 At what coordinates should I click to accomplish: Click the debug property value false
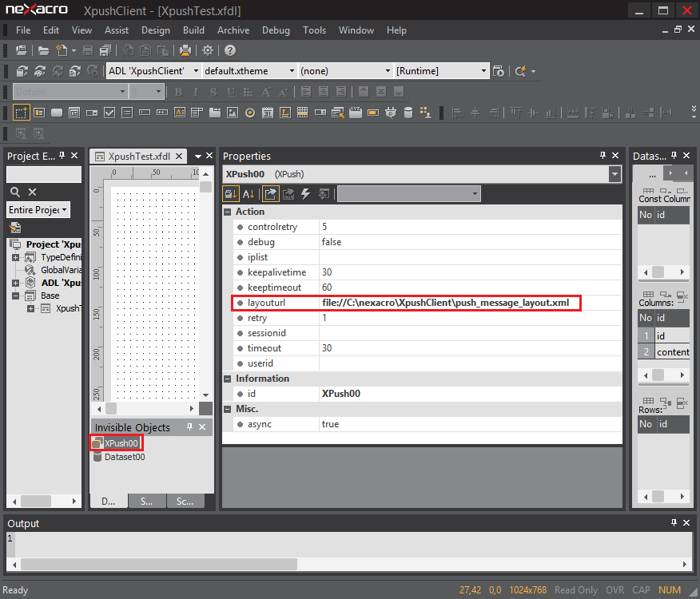[332, 242]
